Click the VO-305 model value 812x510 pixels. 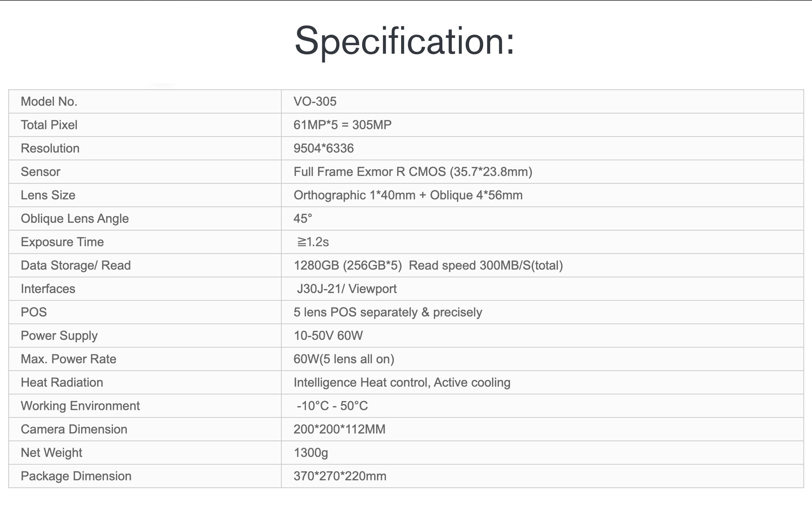tap(315, 102)
